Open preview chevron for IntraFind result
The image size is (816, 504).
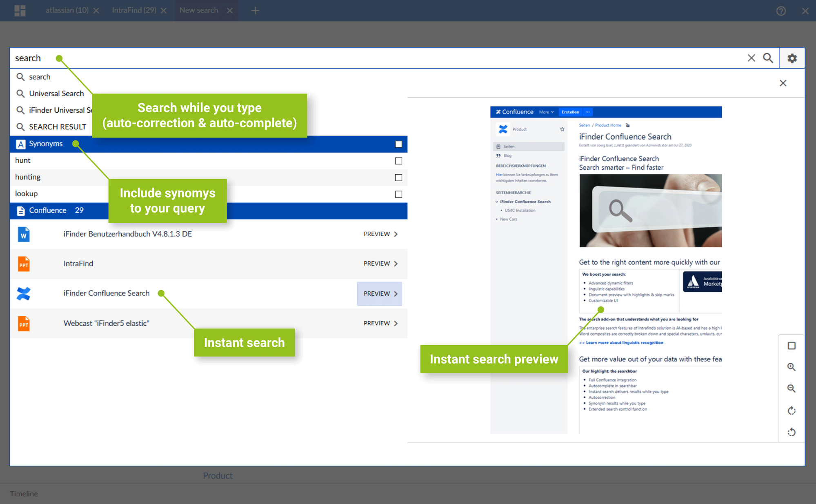(x=395, y=264)
